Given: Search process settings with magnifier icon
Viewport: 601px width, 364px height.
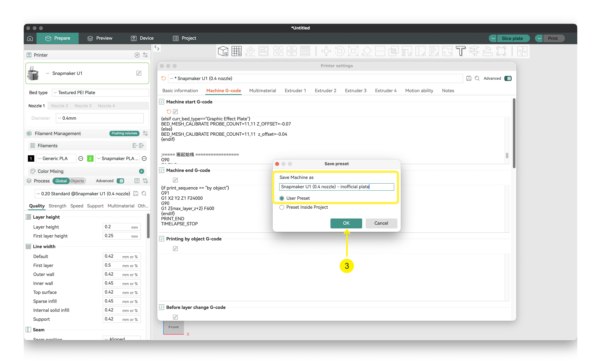Looking at the screenshot, I should [x=144, y=194].
